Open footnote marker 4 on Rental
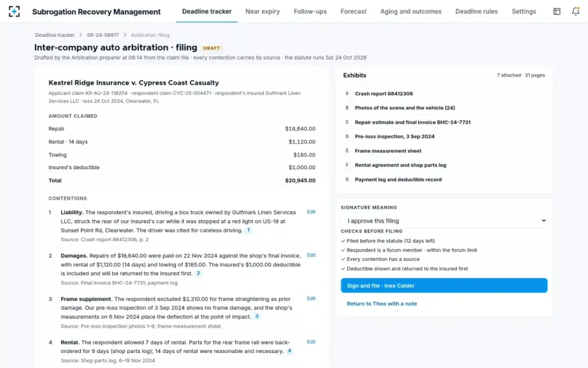Screen dimensions: 588x368 [x=290, y=351]
